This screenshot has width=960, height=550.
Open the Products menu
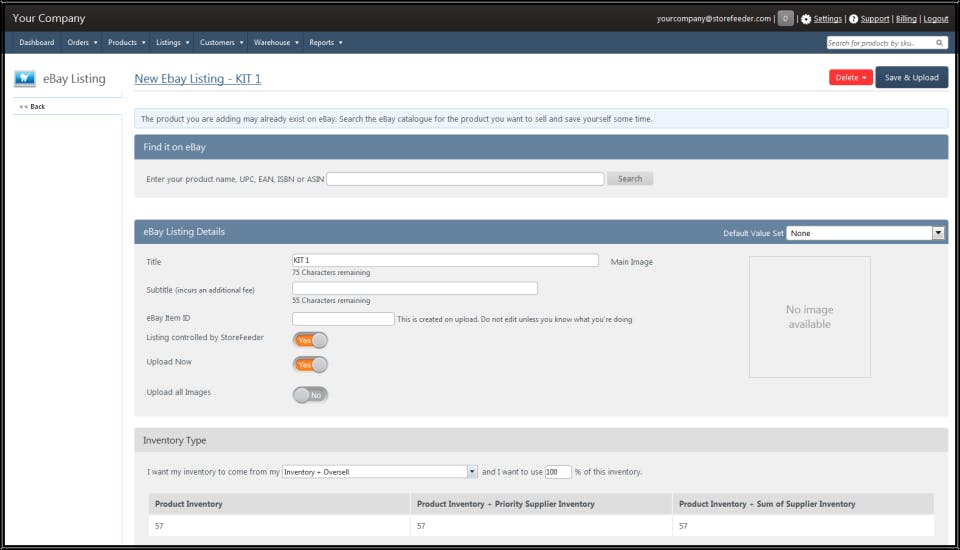click(126, 42)
